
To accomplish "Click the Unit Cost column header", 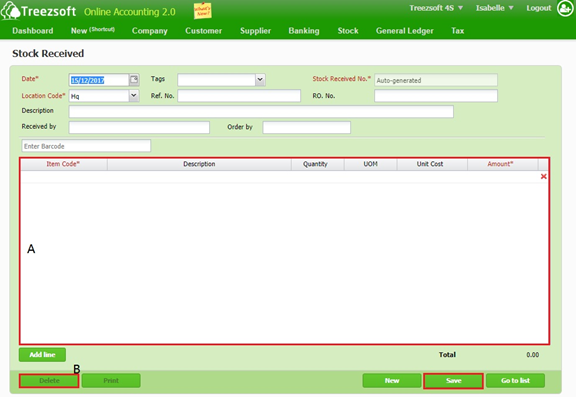I will 432,164.
